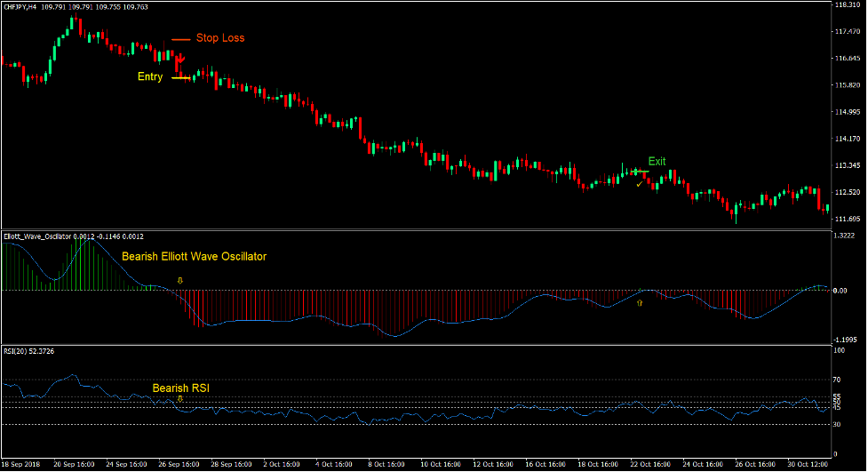Click the 70 level on RSI scale
The height and width of the screenshot is (472, 868).
838,380
